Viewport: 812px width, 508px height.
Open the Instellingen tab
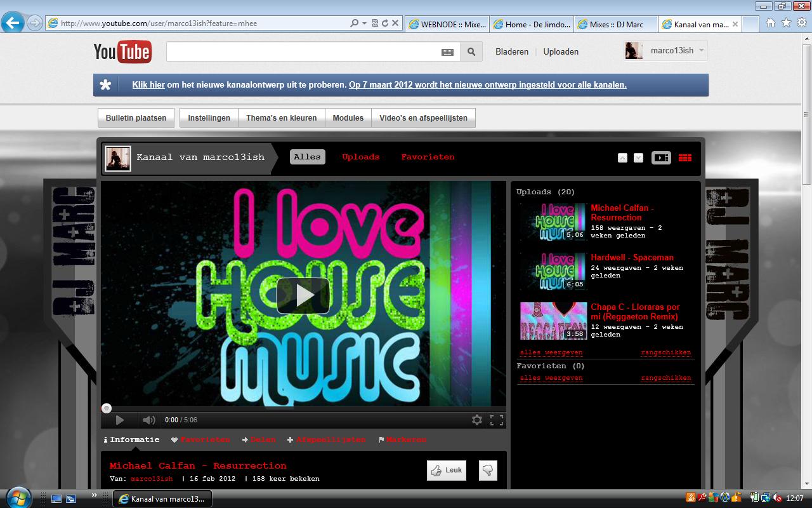209,118
